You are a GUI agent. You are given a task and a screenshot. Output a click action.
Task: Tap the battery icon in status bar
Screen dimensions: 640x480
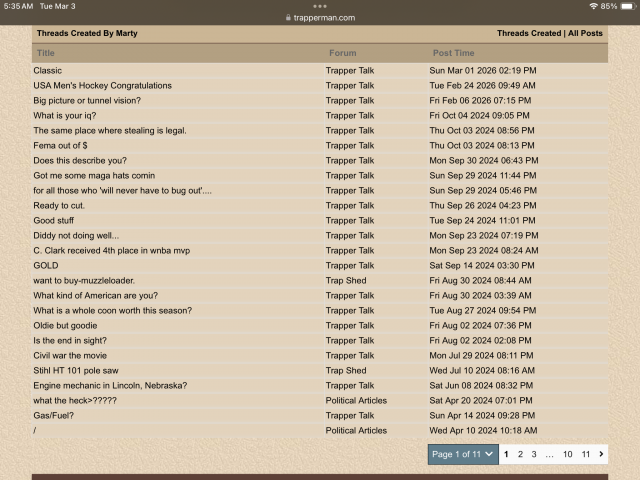(627, 6)
